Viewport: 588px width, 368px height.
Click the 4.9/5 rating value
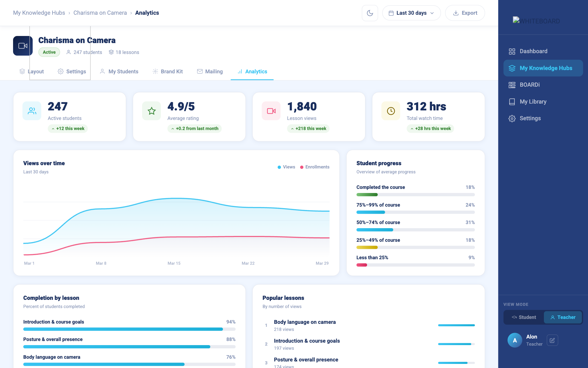181,107
